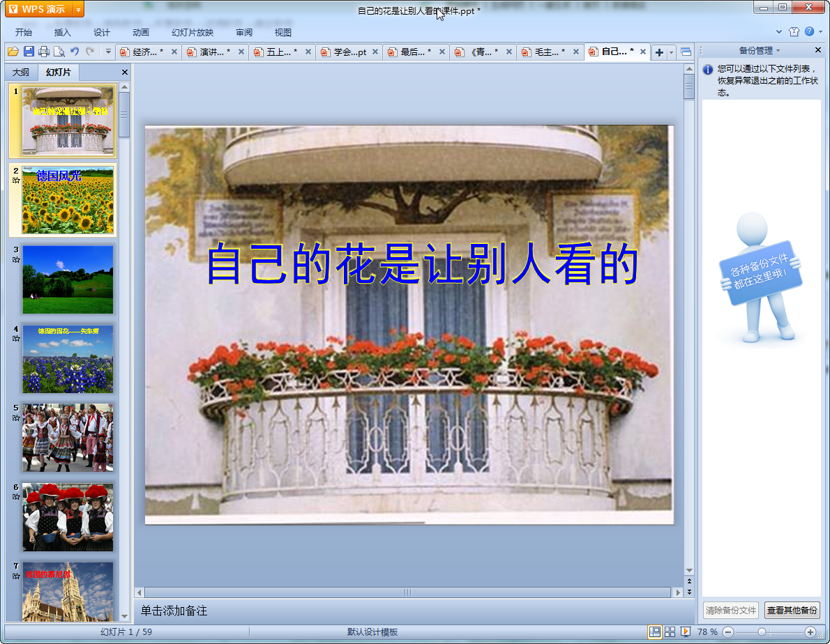Close the 最后... document tab
The height and width of the screenshot is (644, 830).
click(x=442, y=52)
